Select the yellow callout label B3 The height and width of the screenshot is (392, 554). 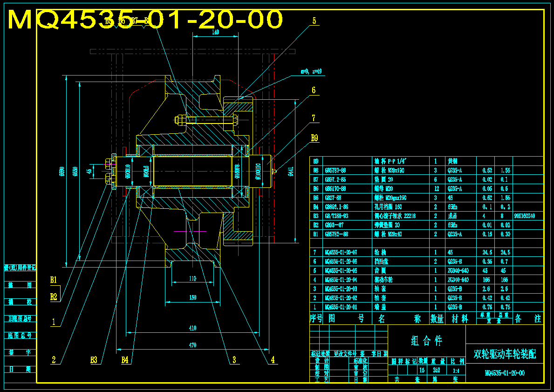[x=94, y=360]
